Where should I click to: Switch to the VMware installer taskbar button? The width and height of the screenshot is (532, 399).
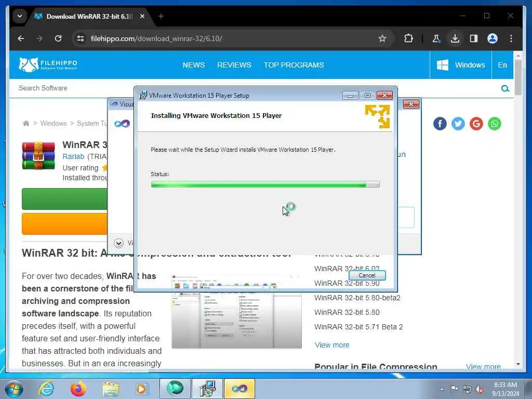click(207, 389)
